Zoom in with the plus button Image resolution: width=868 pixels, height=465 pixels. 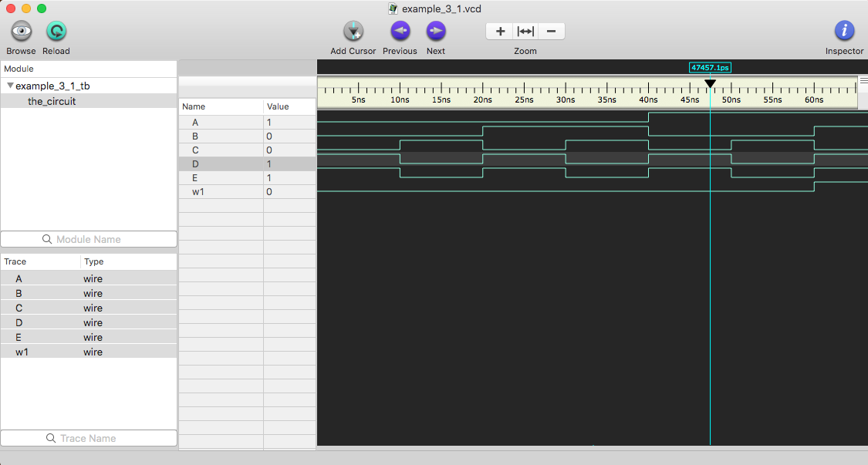[x=500, y=31]
